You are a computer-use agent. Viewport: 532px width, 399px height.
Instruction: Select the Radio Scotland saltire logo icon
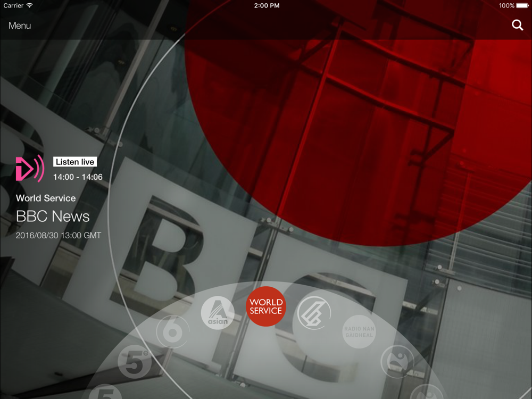point(314,313)
